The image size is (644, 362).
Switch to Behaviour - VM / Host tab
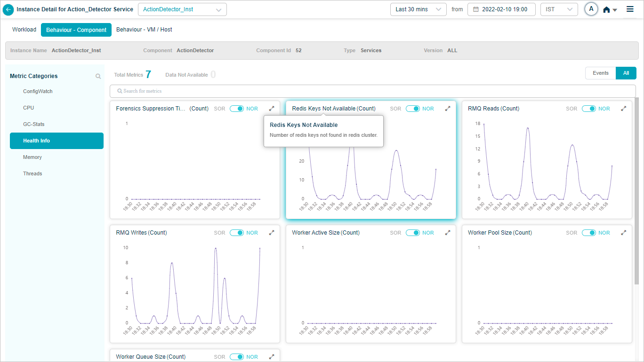144,30
